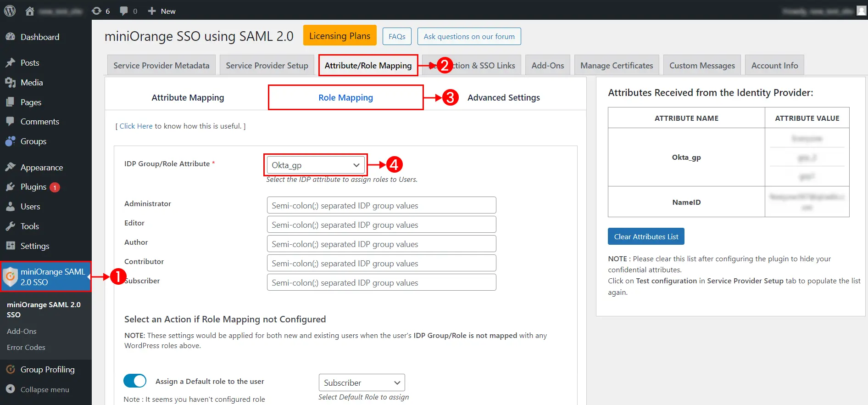The image size is (868, 405).
Task: Click the Subscriber group values field
Action: coord(381,282)
